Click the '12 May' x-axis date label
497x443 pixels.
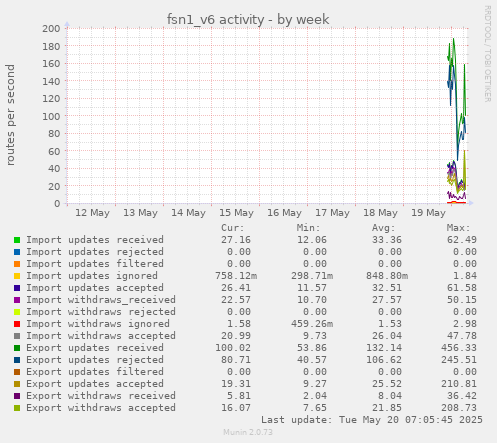coord(92,213)
